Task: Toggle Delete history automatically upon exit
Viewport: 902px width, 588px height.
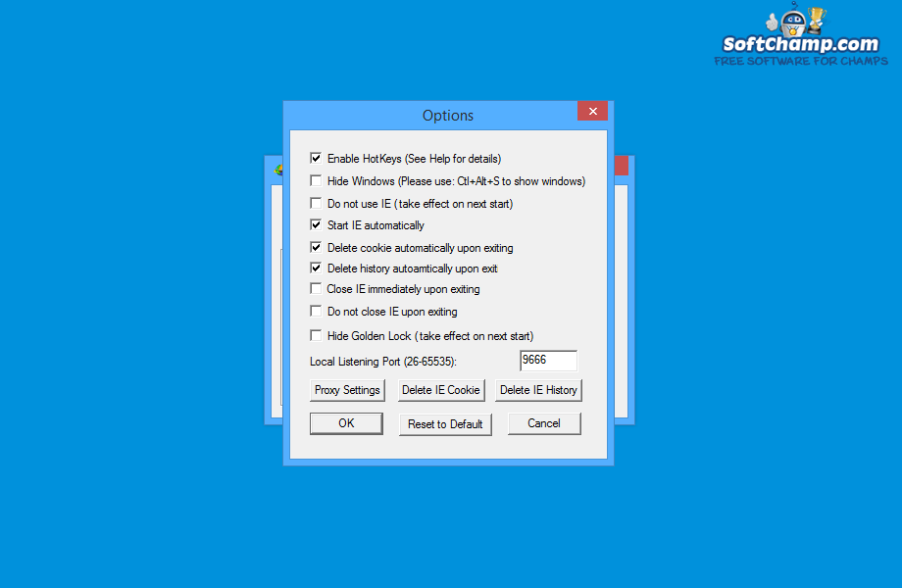Action: click(316, 268)
